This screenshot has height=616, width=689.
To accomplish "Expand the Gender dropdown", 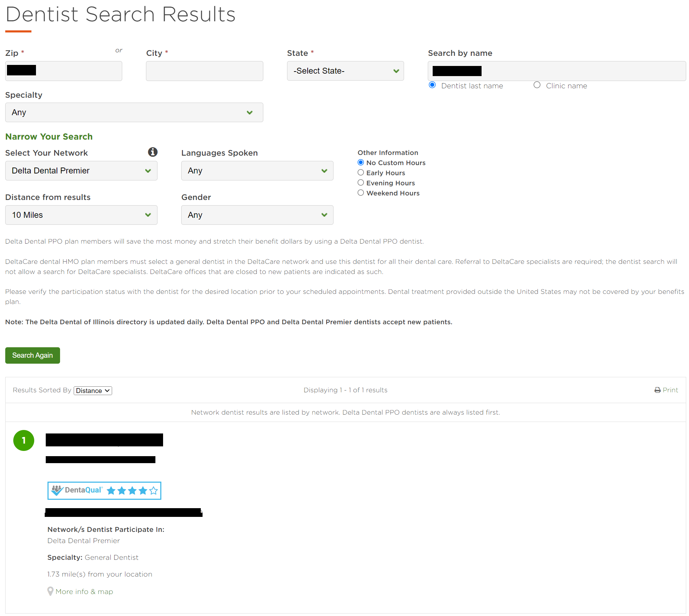I will [x=257, y=215].
